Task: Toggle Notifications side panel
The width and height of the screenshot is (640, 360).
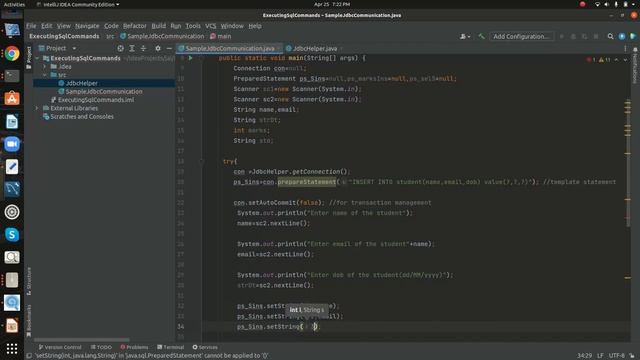Action: (635, 66)
